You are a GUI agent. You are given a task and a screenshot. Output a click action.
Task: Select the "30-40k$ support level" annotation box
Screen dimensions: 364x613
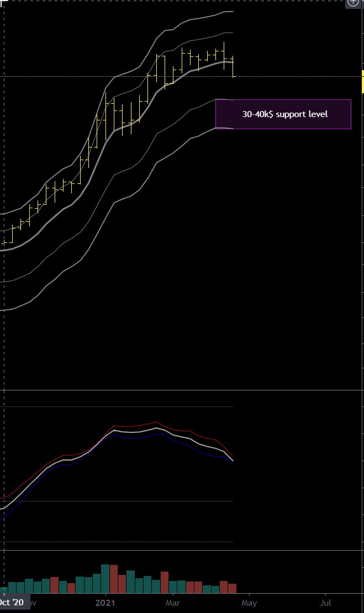tap(283, 114)
